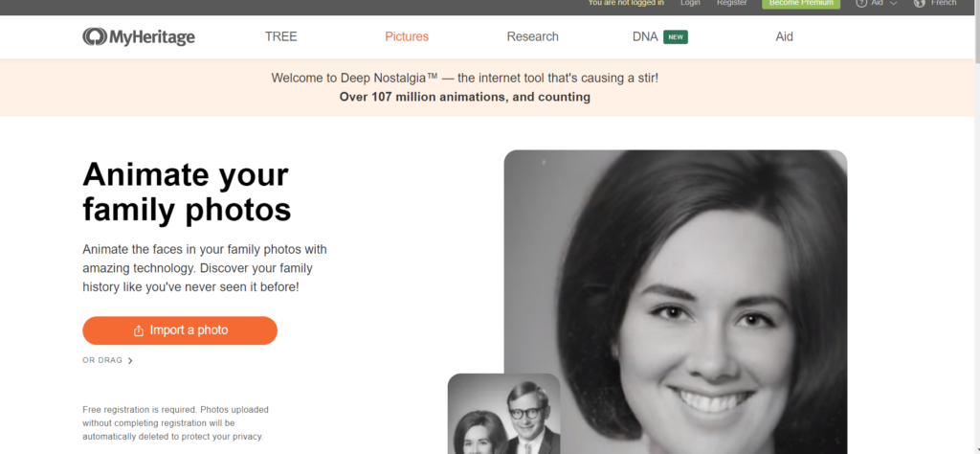Click the 'Animate your family photos' heading
Screen dimensions: 980x454
point(187,192)
